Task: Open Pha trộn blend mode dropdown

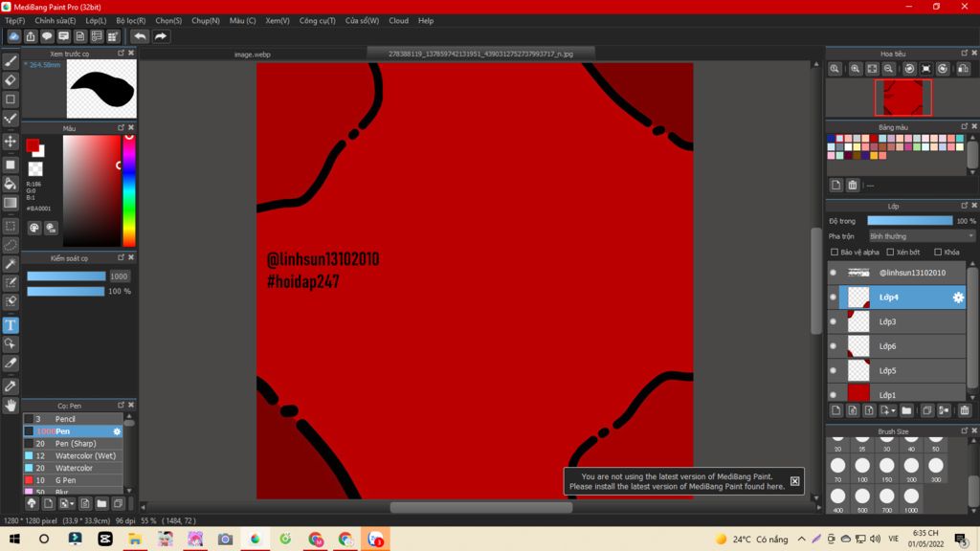Action: point(922,236)
